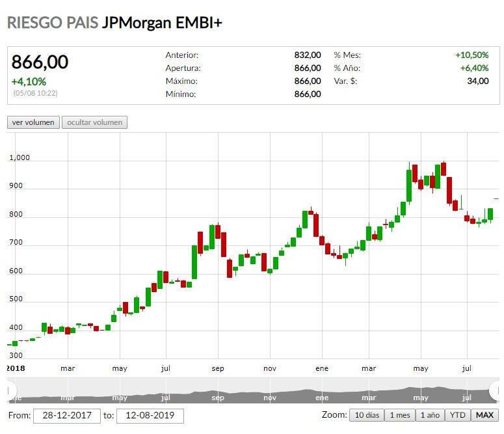Click the 'Anterior:' label
This screenshot has height=434, width=504.
tap(182, 55)
